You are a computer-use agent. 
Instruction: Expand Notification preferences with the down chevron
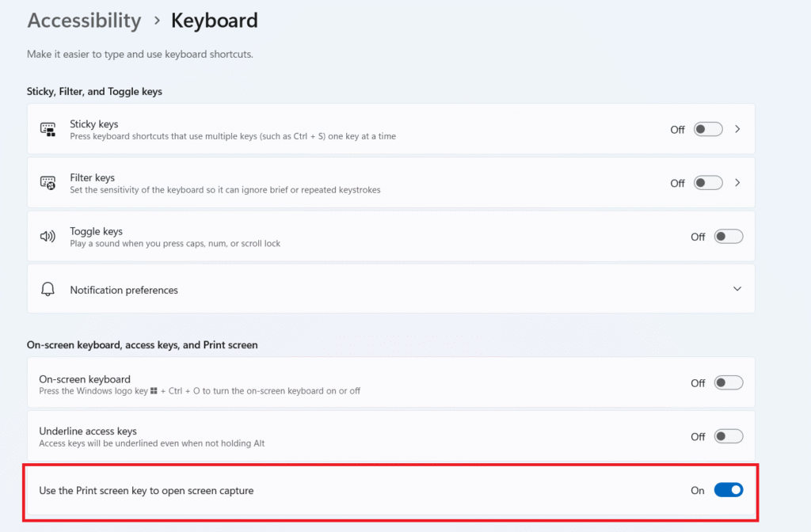737,290
